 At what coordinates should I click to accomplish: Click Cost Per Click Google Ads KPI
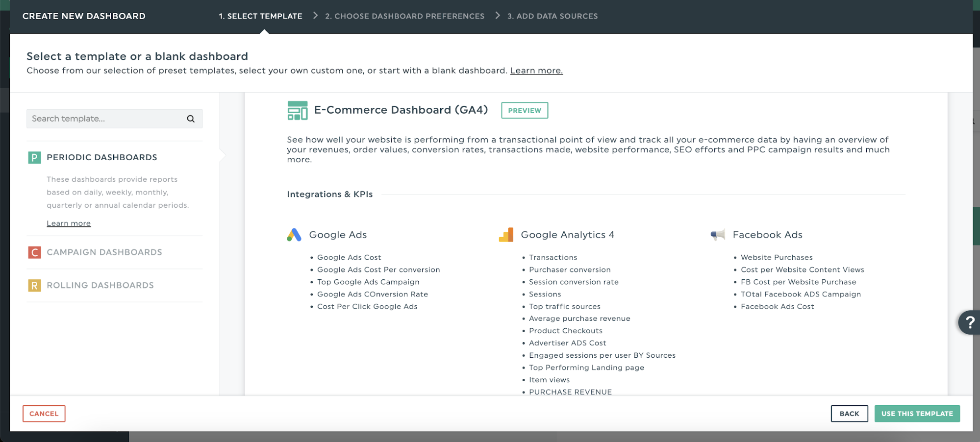[367, 306]
